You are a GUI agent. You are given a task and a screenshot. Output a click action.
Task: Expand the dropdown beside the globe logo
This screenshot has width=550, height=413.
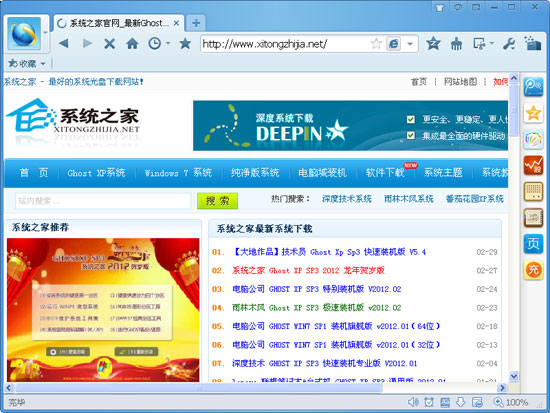pos(46,32)
